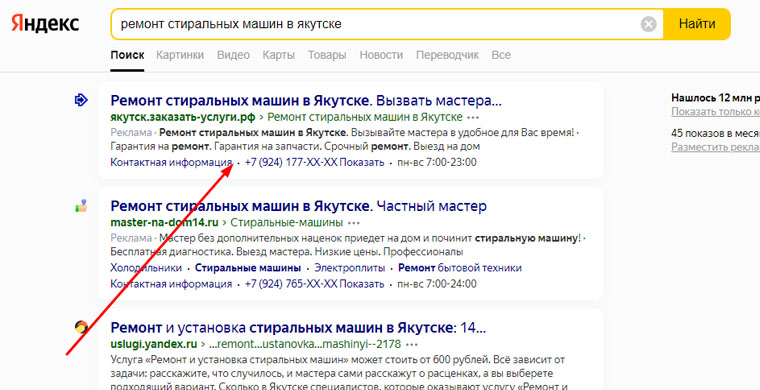This screenshot has width=760, height=390.
Task: Open the Электроплиты sitelink
Action: click(349, 268)
